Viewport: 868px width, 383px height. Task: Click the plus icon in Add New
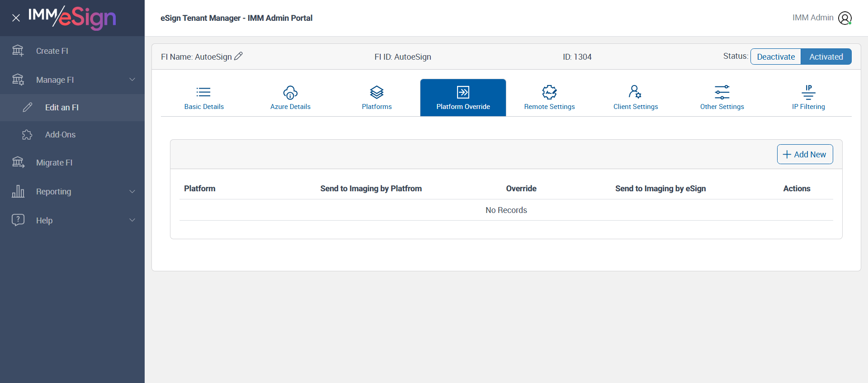[x=787, y=154]
